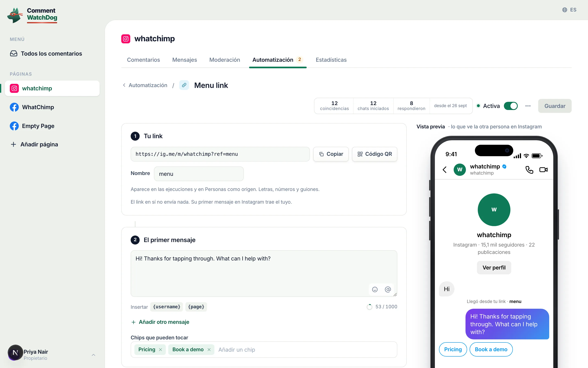Click the Nombre input field
The width and height of the screenshot is (588, 368).
(199, 174)
